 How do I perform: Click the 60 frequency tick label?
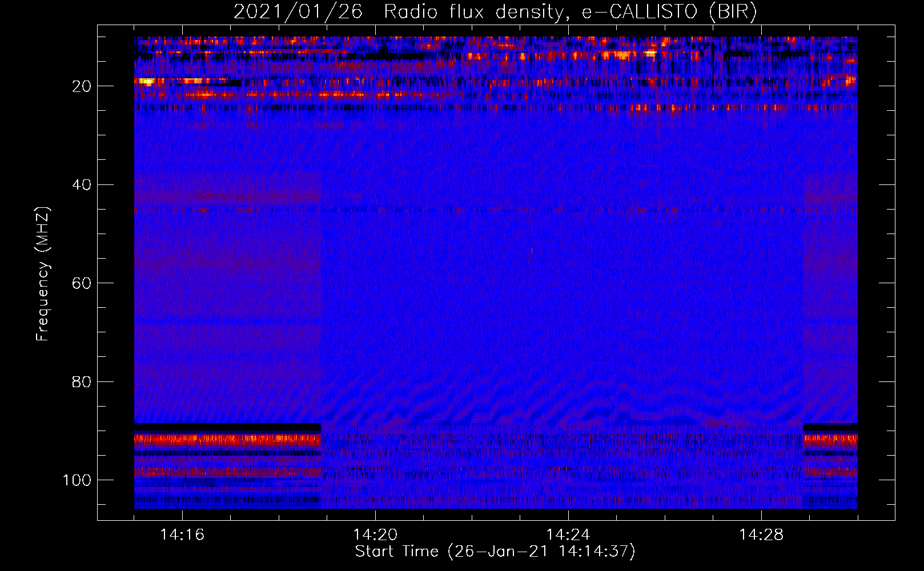click(82, 283)
